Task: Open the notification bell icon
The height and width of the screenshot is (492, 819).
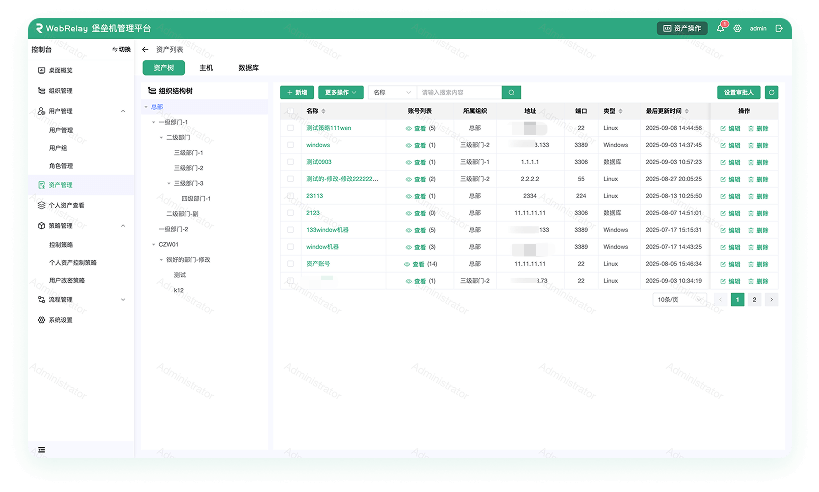Action: point(720,28)
